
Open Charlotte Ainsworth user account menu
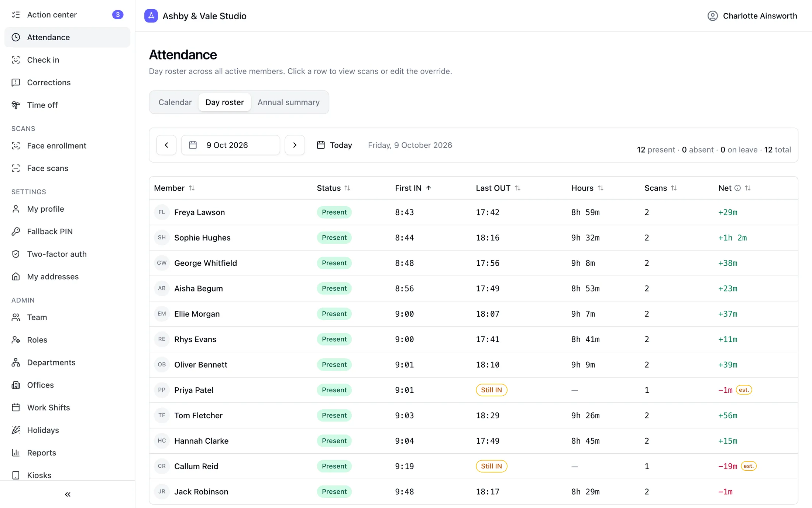[752, 16]
